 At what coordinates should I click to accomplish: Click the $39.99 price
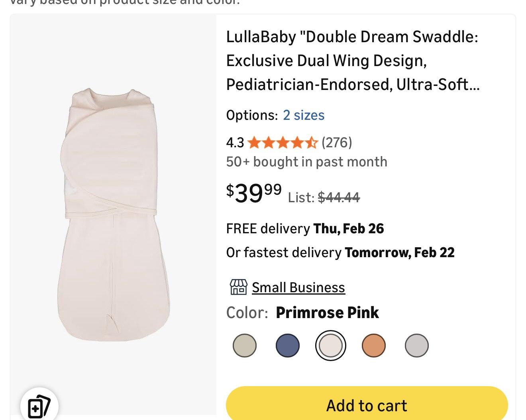click(x=254, y=193)
